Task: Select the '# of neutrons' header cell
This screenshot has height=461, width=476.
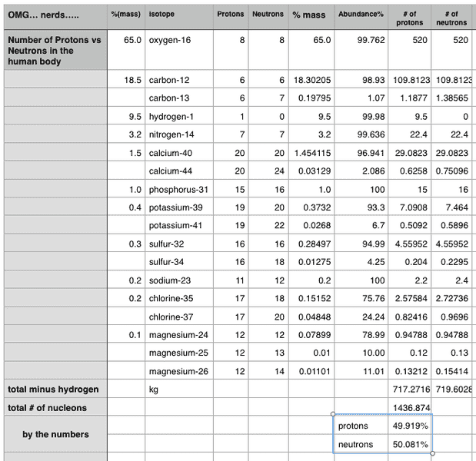Action: (x=451, y=17)
